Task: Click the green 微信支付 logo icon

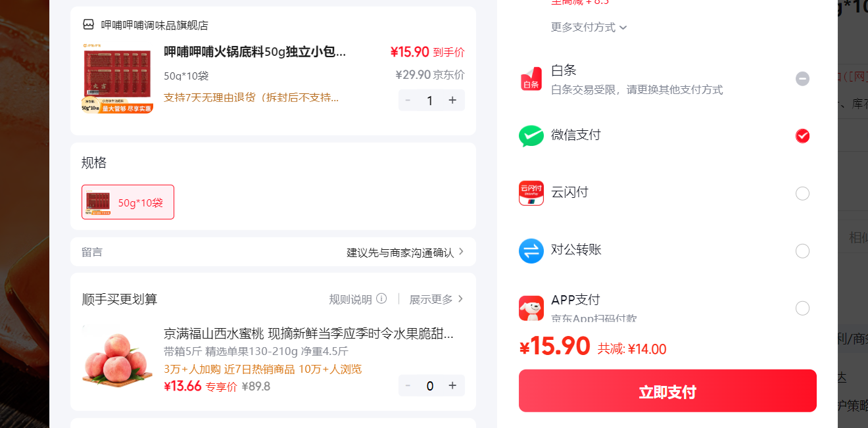Action: click(x=531, y=136)
